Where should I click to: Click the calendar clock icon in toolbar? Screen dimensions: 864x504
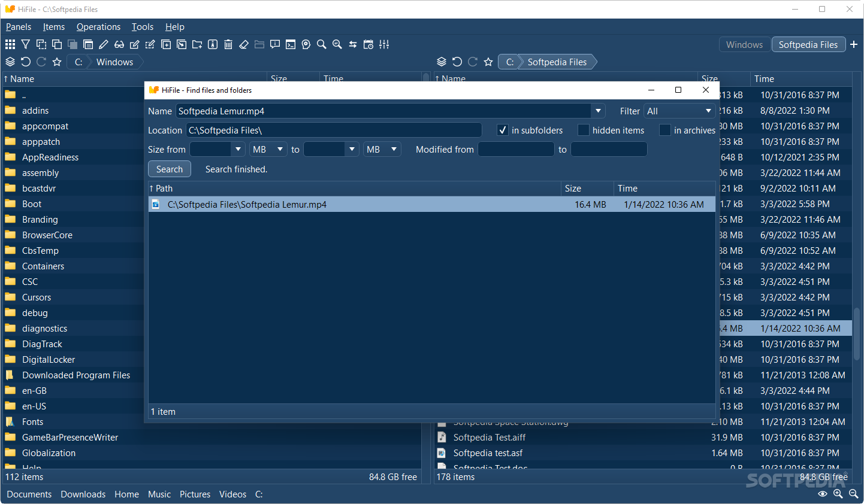[x=368, y=44]
